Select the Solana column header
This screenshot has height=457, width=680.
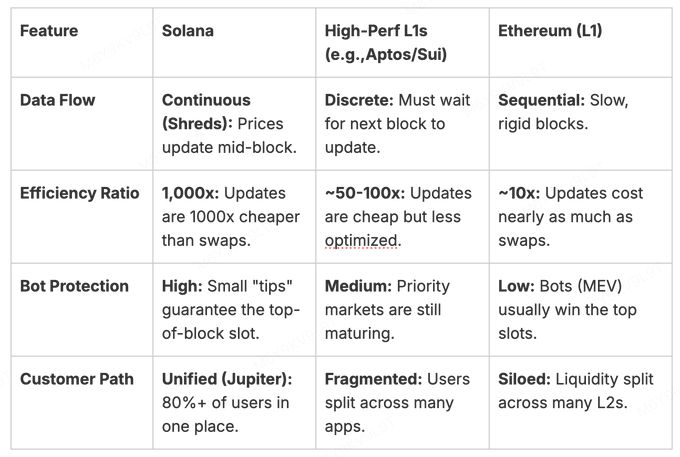click(x=189, y=32)
